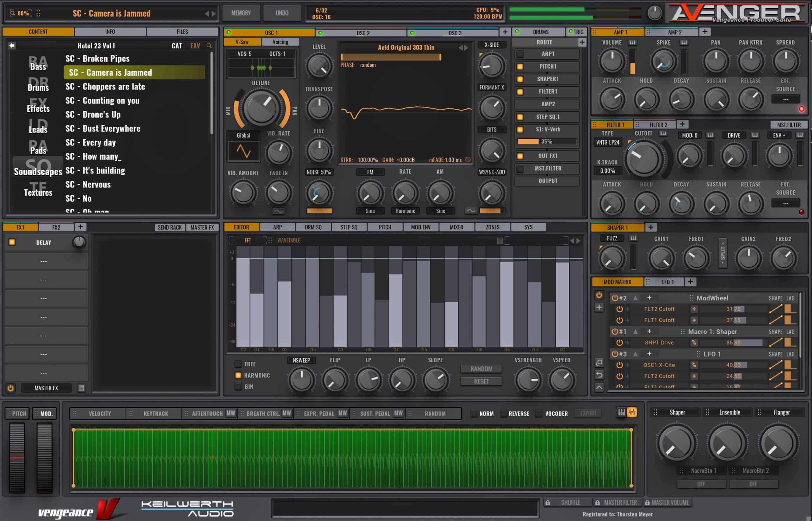Image resolution: width=812 pixels, height=521 pixels.
Task: Click the mod matrix copy icon
Action: 599,363
